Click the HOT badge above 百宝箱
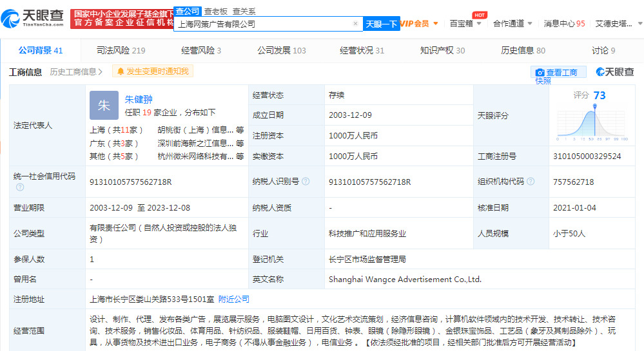This screenshot has height=351, width=644. point(480,15)
